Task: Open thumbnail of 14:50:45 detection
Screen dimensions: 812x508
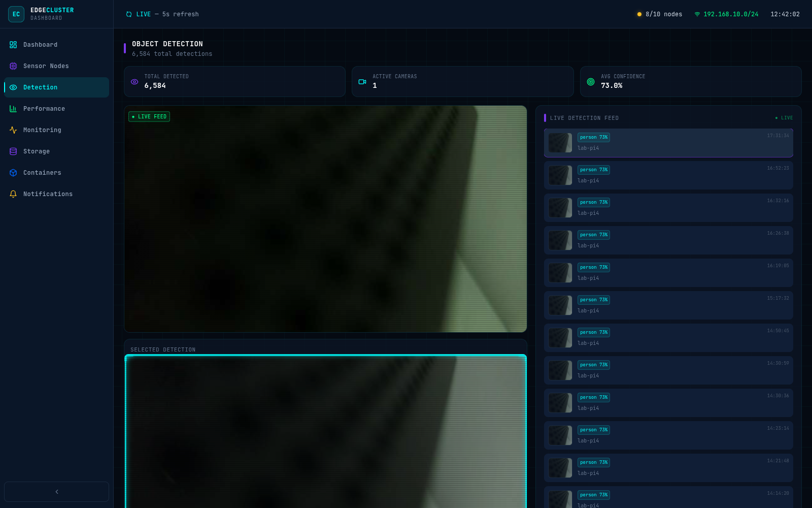Action: tap(560, 338)
